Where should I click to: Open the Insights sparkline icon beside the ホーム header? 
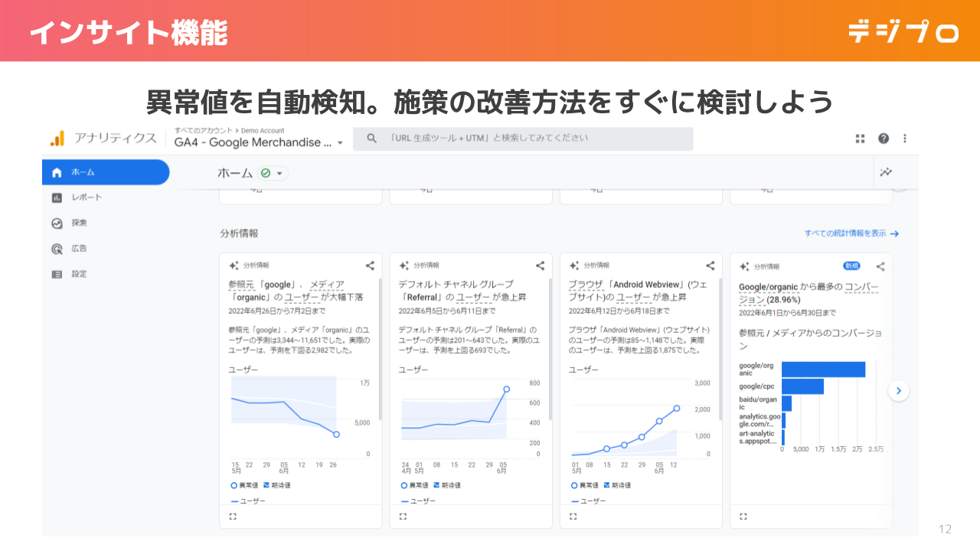[x=886, y=172]
